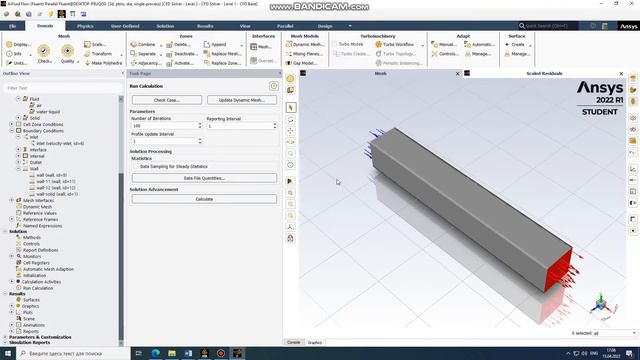Expand the Interface boundary group
The width and height of the screenshot is (640, 360).
pos(18,149)
